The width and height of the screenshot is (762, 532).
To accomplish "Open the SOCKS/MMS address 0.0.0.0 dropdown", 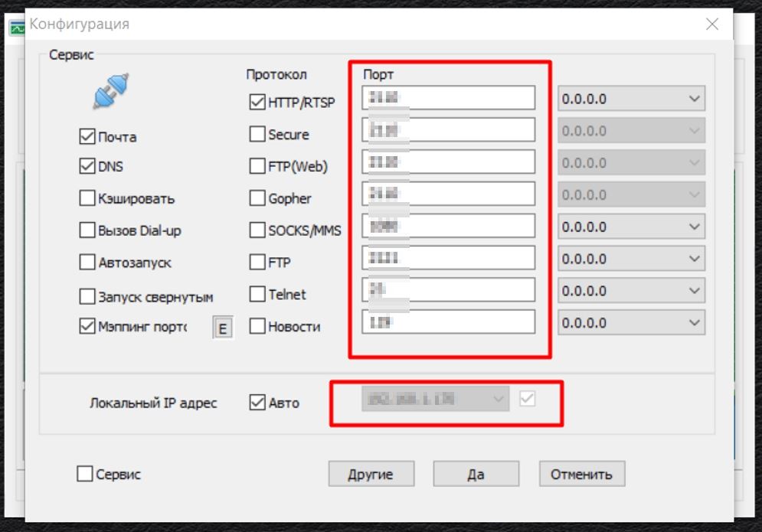I will pos(631,227).
